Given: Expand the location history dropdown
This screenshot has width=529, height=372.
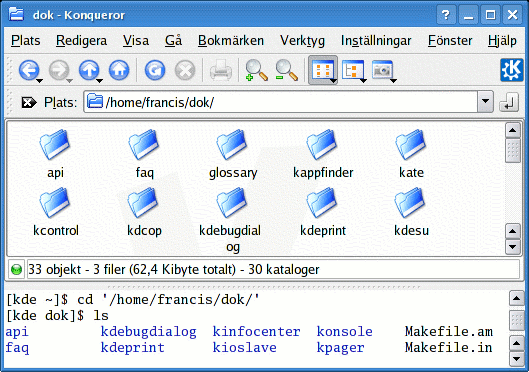Looking at the screenshot, I should (485, 101).
